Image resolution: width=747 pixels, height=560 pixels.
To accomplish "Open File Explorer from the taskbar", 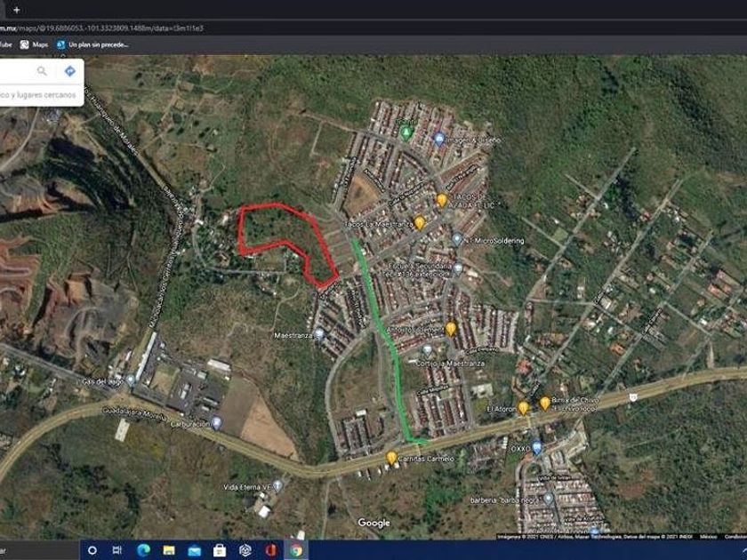I will coord(169,550).
